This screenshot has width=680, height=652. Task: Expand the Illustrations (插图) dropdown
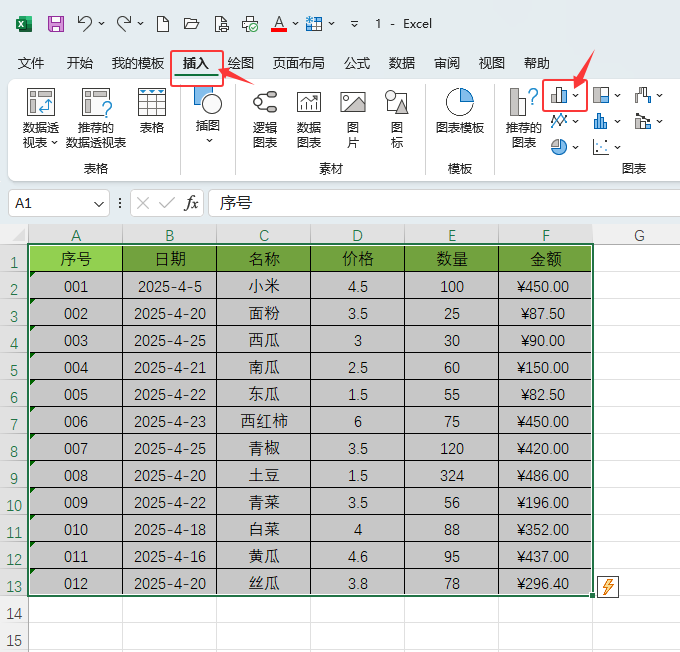[208, 140]
